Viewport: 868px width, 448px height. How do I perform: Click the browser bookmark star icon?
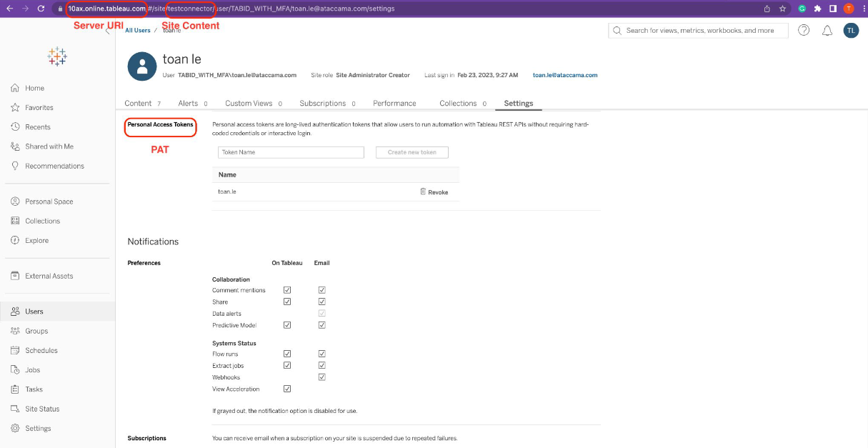pyautogui.click(x=783, y=9)
